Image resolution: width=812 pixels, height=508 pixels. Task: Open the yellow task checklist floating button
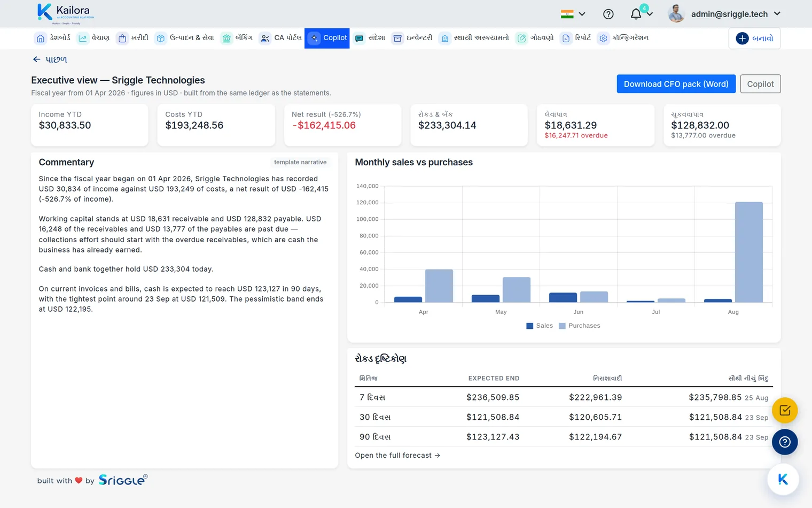785,411
